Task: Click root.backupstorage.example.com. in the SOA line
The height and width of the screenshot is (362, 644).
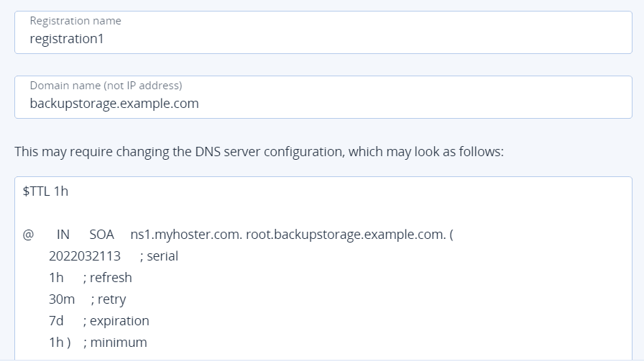Action: tap(346, 235)
